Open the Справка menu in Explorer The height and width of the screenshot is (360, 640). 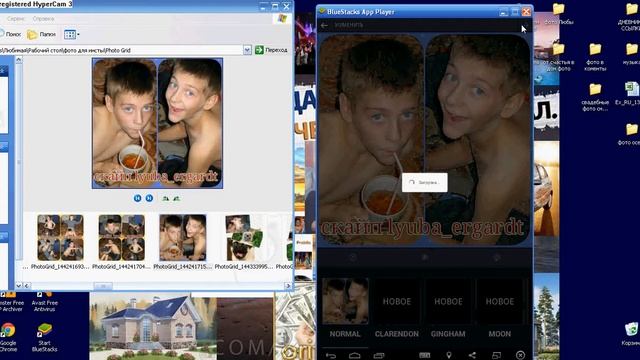[43, 19]
